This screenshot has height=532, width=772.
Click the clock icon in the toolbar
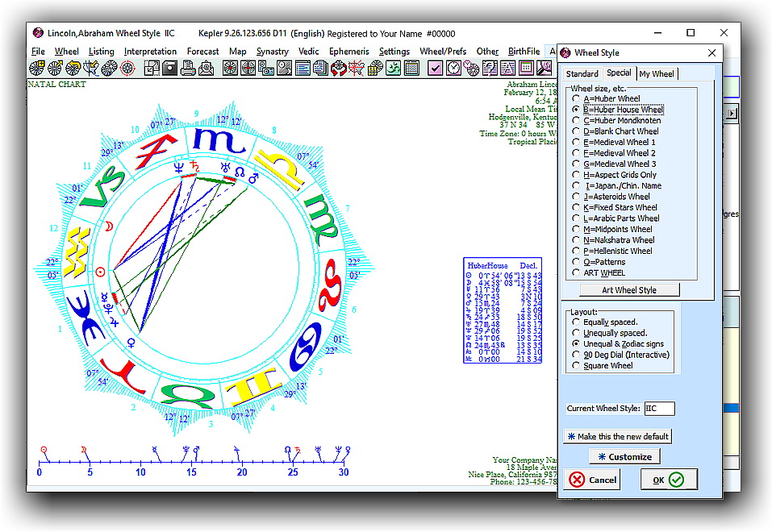click(x=454, y=69)
